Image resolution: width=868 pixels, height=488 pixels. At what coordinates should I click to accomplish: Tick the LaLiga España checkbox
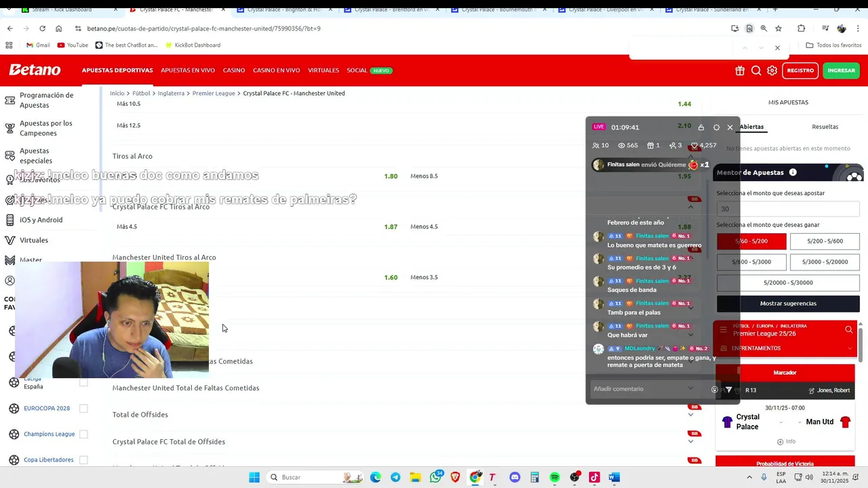click(x=83, y=382)
